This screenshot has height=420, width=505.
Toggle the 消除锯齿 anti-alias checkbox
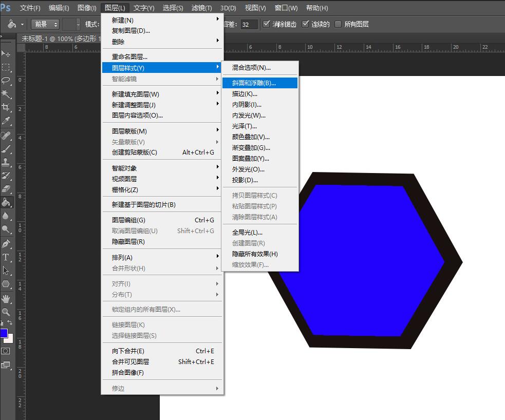click(266, 23)
